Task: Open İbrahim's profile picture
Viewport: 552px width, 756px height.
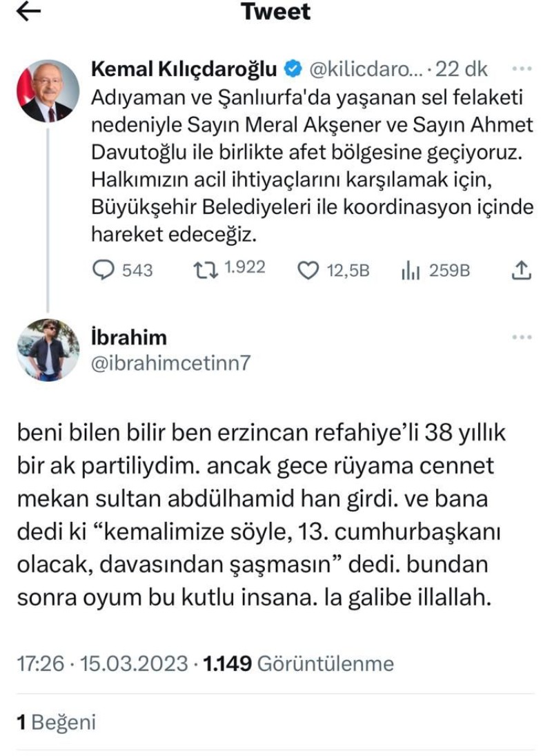Action: [x=48, y=349]
